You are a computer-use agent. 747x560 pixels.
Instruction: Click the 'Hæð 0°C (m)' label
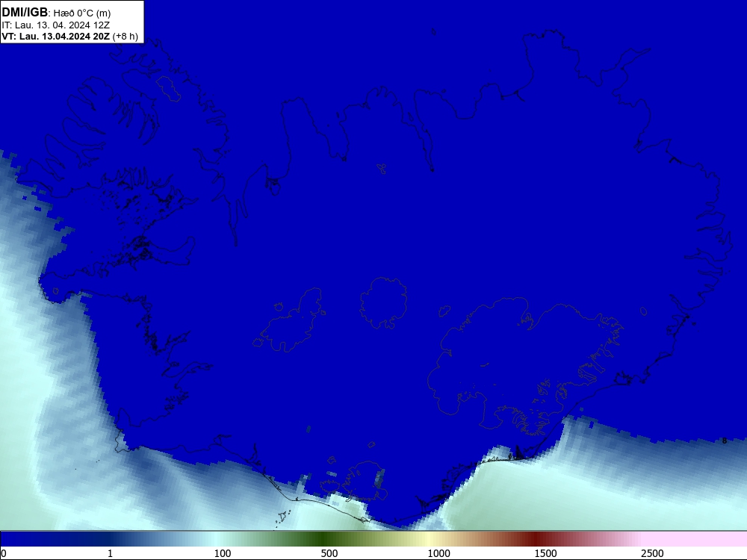point(81,13)
